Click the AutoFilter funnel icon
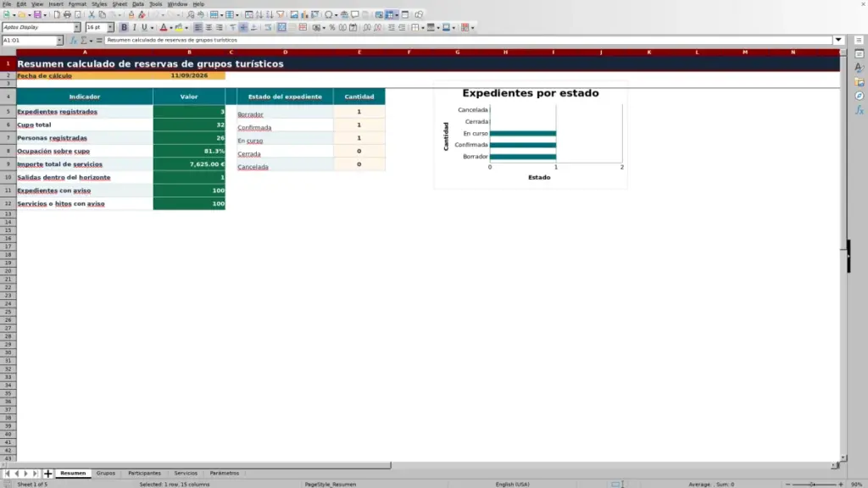868x488 pixels. tap(281, 14)
